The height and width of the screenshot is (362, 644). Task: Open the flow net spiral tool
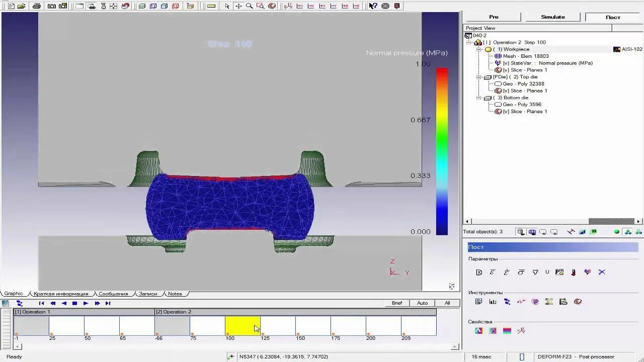point(535,302)
